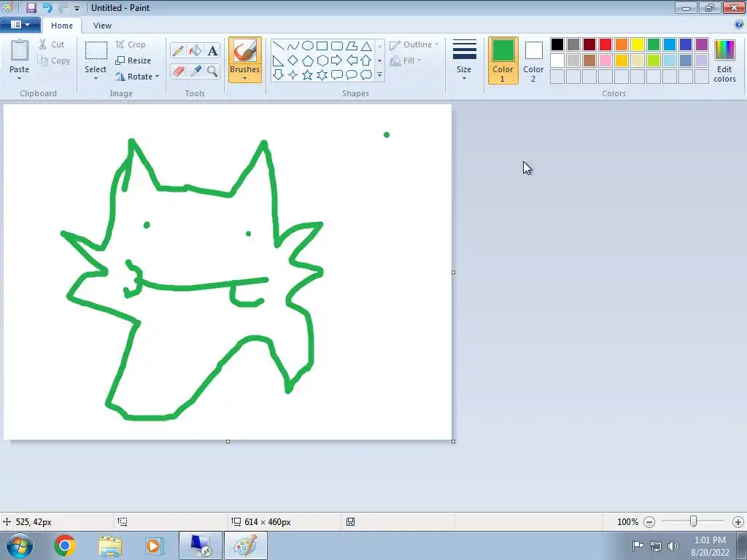This screenshot has height=560, width=747.
Task: Choose the Right arrow shape
Action: [x=337, y=61]
